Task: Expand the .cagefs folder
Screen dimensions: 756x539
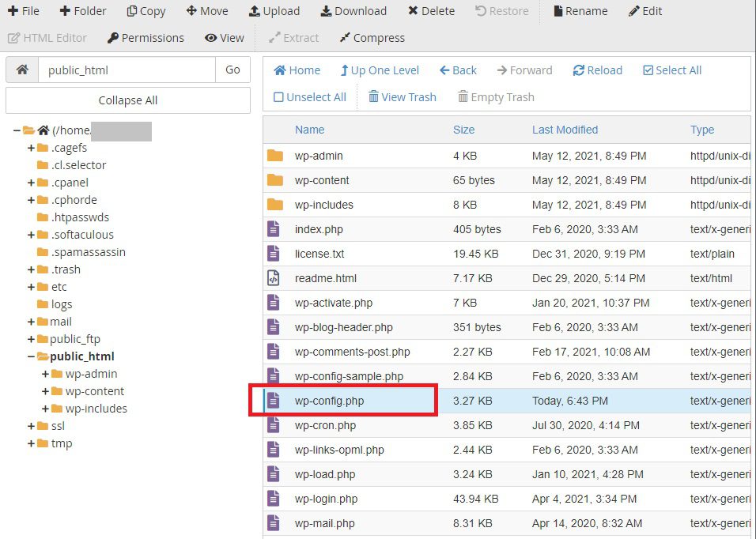Action: tap(32, 148)
